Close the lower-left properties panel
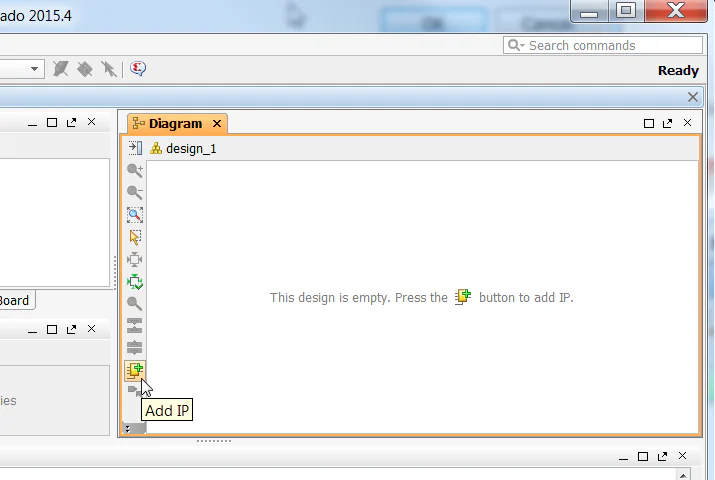The height and width of the screenshot is (480, 715). point(91,329)
